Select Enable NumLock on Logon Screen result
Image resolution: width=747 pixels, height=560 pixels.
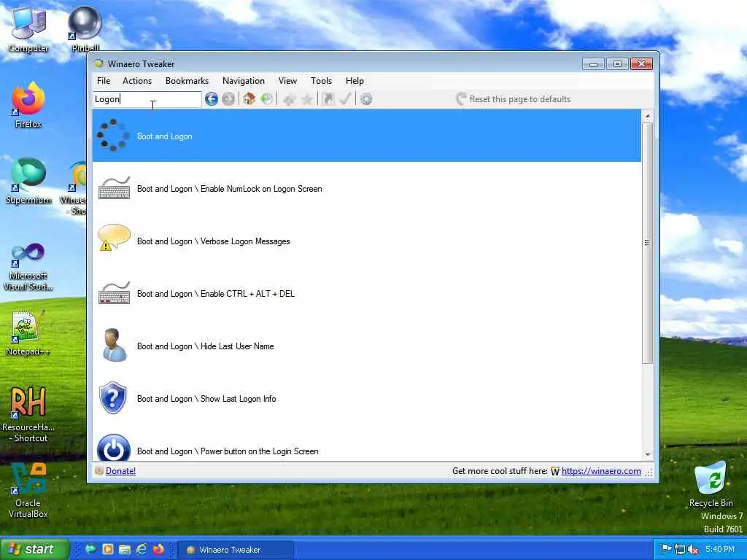(x=367, y=189)
